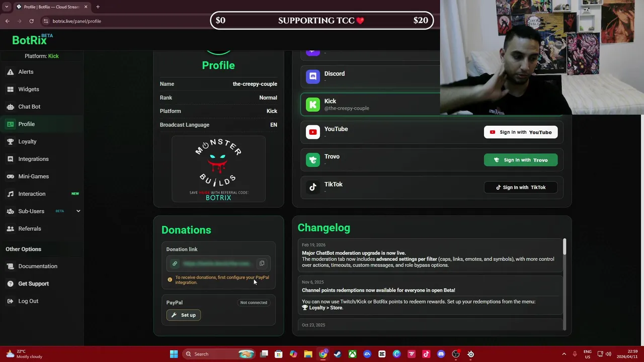Click the Changelog scrollbar
The width and height of the screenshot is (644, 362).
tap(565, 247)
